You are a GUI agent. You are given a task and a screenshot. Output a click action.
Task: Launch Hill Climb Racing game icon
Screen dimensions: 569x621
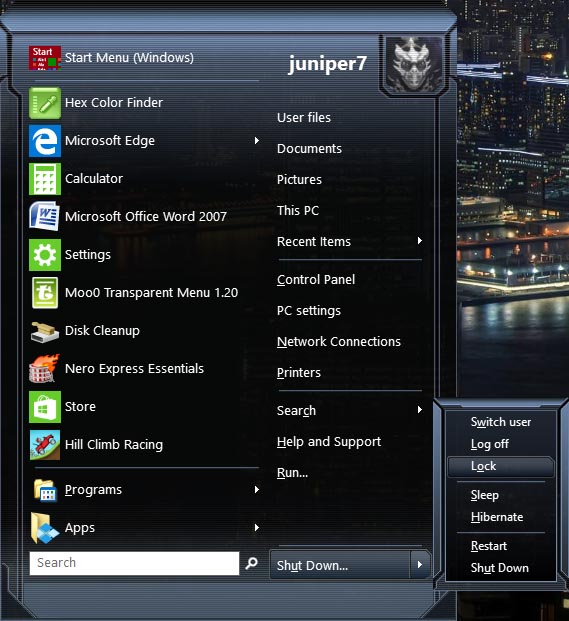[x=45, y=445]
